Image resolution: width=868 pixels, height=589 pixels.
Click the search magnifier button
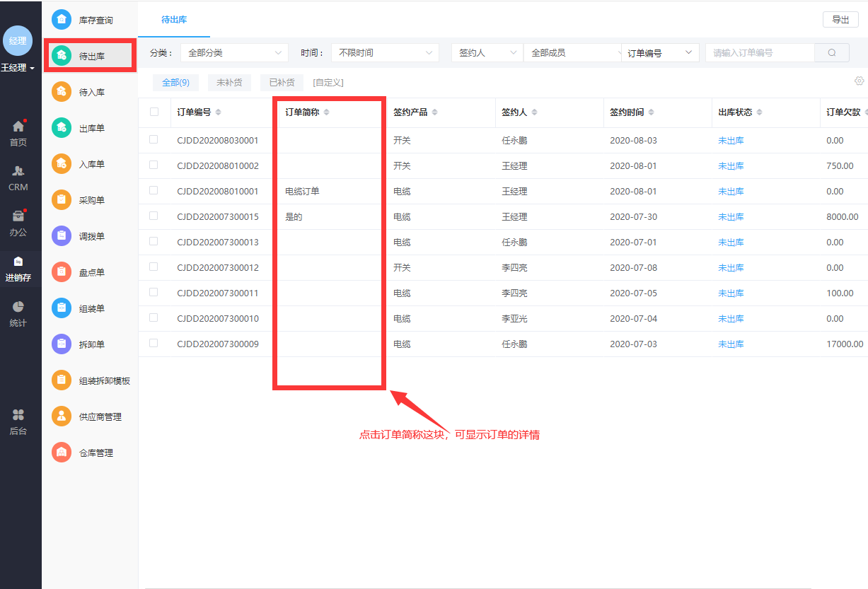[x=833, y=52]
